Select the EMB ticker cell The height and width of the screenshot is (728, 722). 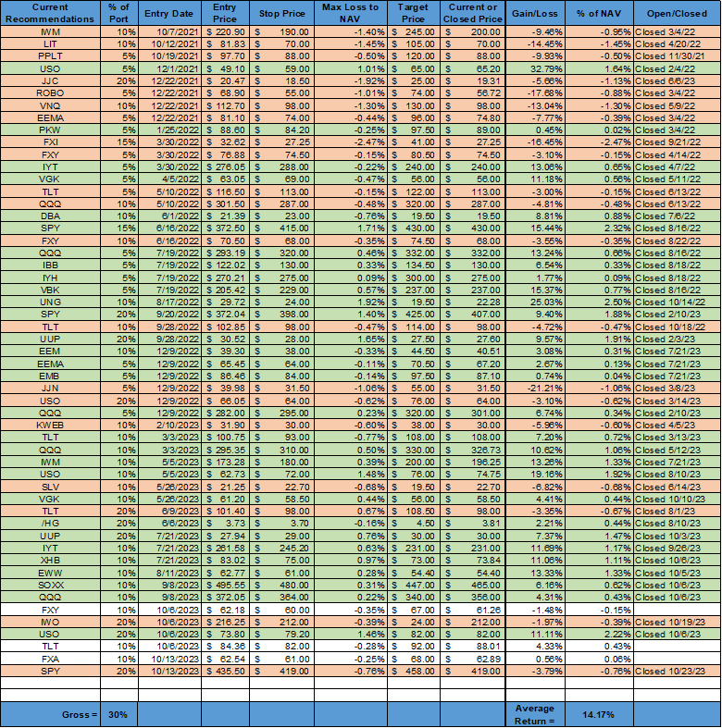point(50,376)
